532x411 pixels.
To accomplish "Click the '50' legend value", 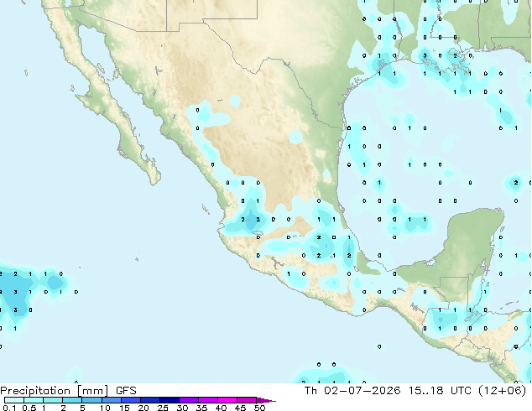I will (259, 408).
